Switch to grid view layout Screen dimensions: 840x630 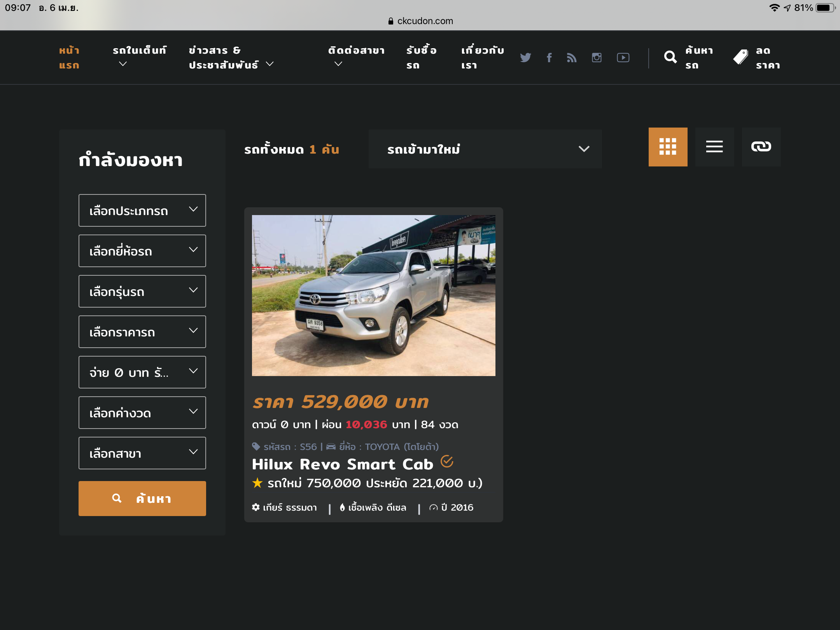coord(668,147)
